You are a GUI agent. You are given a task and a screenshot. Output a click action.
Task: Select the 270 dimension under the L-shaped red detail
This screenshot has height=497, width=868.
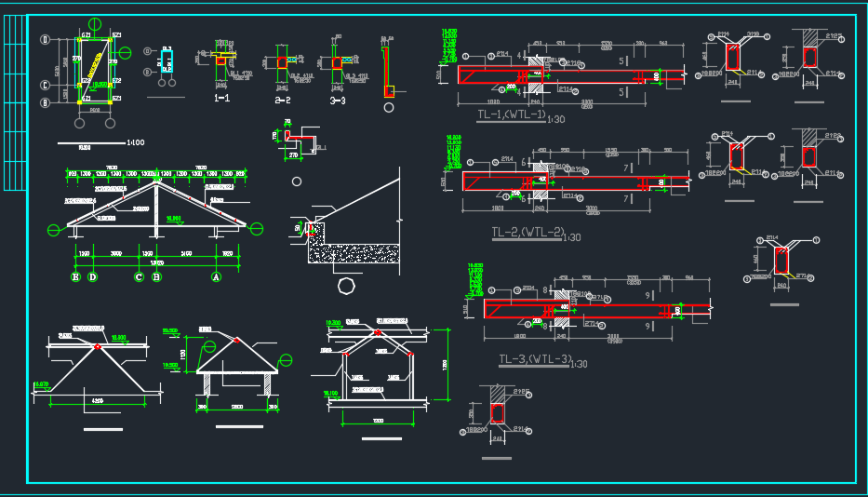(x=293, y=155)
